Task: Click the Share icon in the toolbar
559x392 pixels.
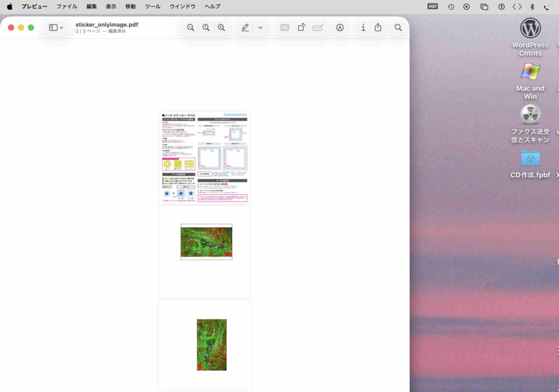Action: point(378,27)
